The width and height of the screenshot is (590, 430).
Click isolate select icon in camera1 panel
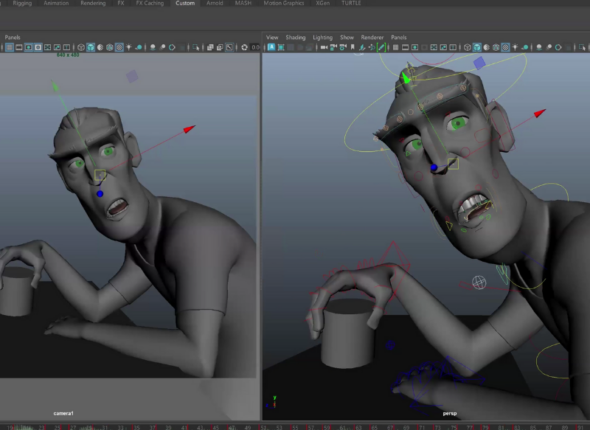pos(196,47)
